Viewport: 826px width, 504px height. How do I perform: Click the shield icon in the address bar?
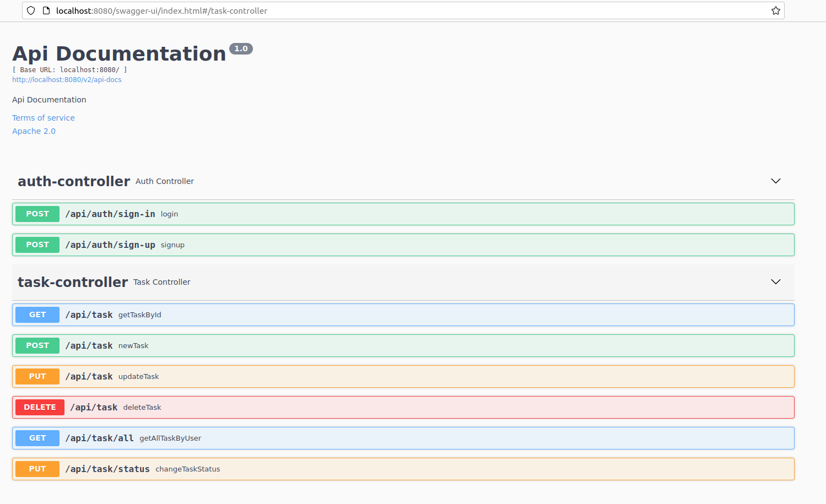[x=30, y=10]
